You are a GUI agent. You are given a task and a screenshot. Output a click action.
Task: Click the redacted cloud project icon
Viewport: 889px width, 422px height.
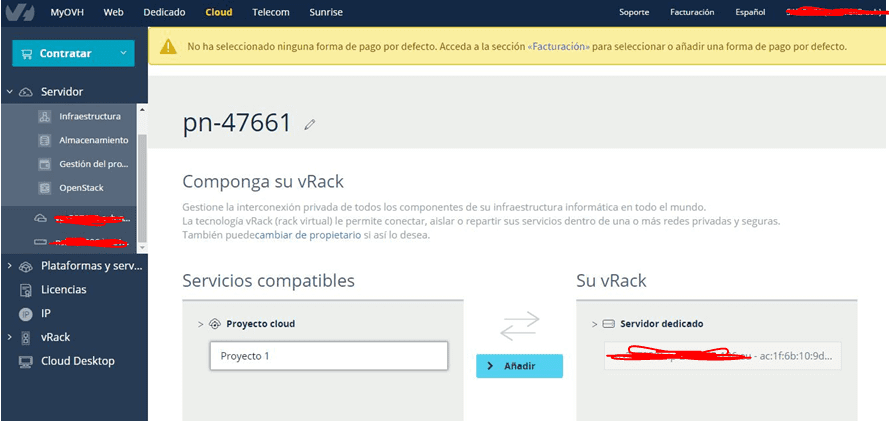(40, 218)
